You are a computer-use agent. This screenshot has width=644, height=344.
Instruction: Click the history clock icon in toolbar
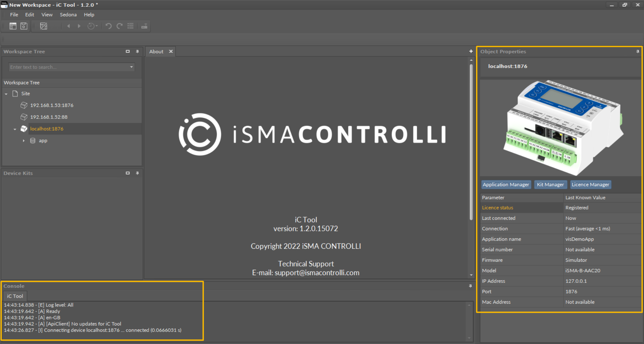tap(91, 26)
